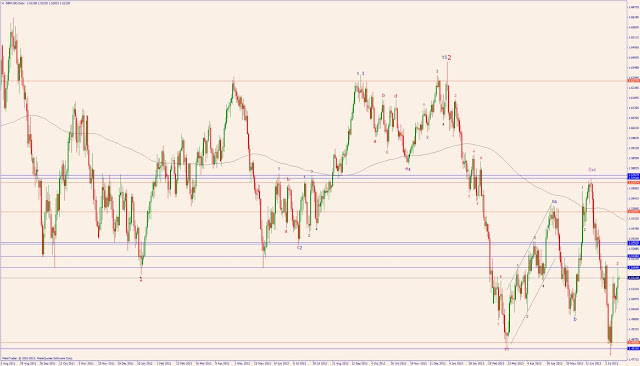This screenshot has height=366, width=640.
Task: Select the purple '2yc' wave label
Action: pos(592,169)
